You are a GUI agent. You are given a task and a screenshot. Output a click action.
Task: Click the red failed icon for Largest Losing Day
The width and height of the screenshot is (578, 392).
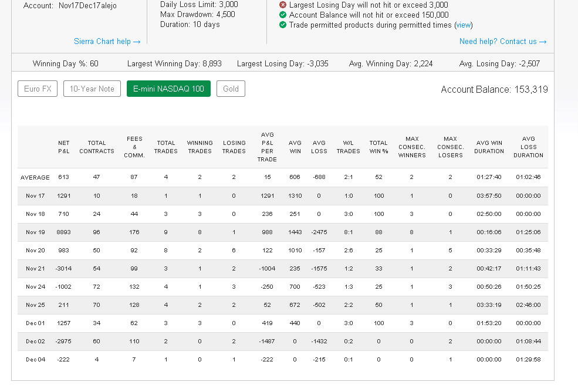tap(283, 5)
